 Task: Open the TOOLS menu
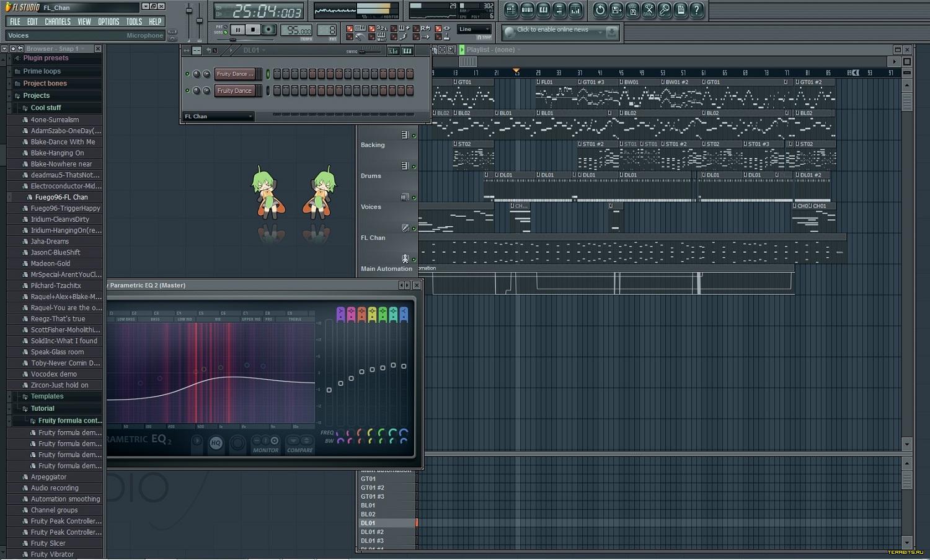pos(134,22)
